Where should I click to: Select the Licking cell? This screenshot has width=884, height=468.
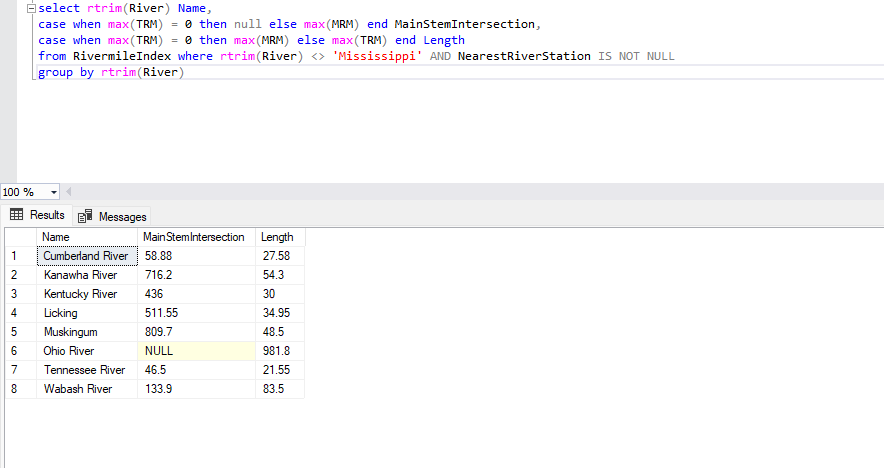click(87, 313)
